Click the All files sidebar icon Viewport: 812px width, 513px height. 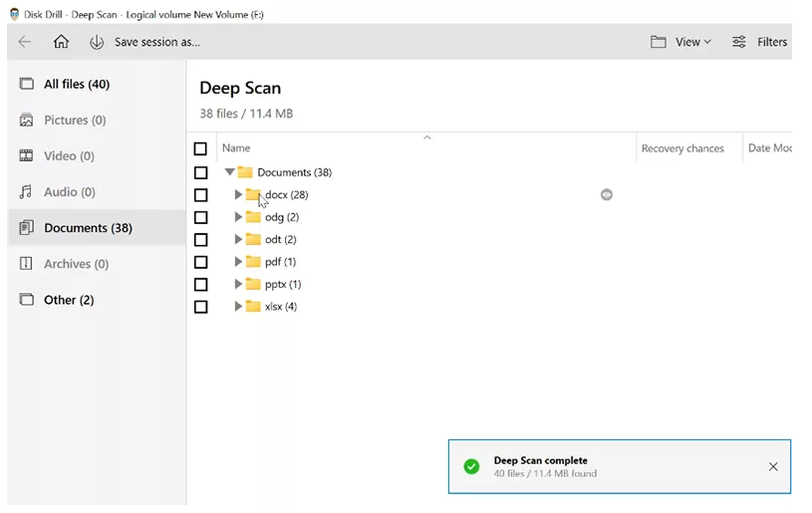(27, 84)
